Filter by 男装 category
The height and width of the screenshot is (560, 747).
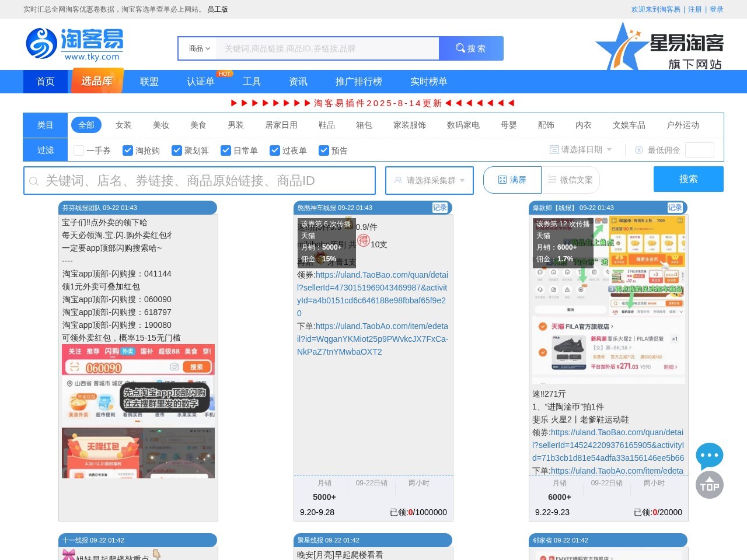coord(236,125)
